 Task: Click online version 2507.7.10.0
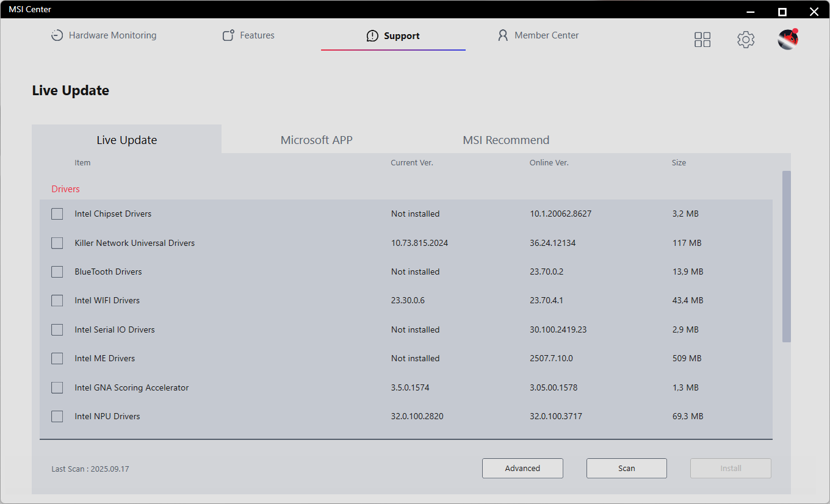point(552,358)
